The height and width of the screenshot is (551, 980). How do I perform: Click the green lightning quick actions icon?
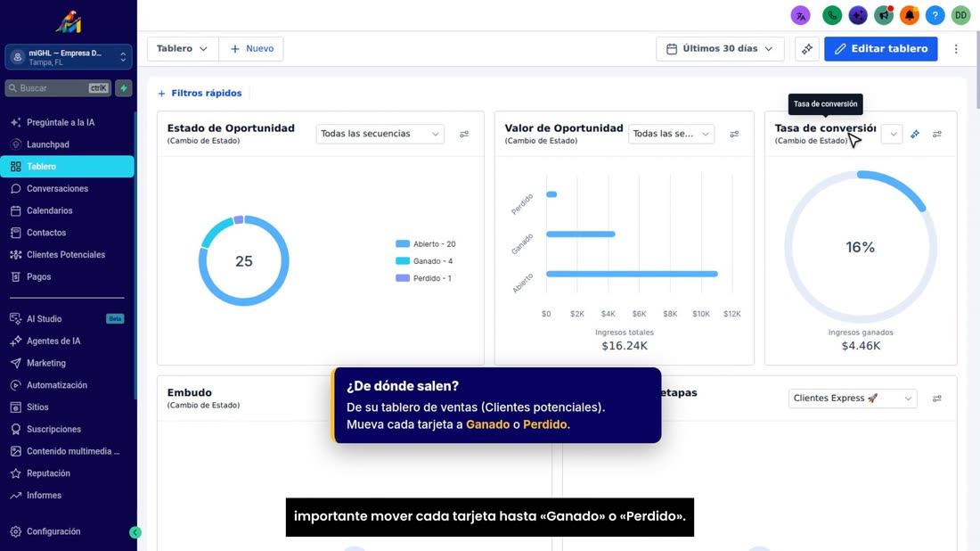tap(124, 88)
